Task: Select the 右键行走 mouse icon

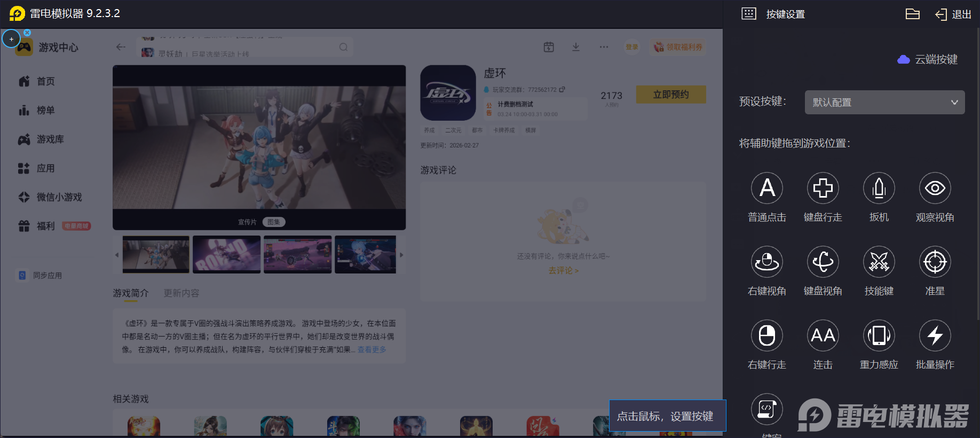Action: click(767, 335)
